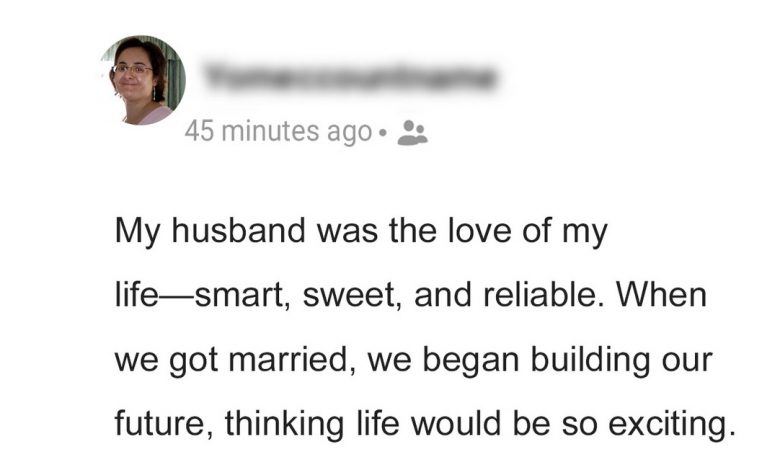Click the friends audience privacy icon
This screenshot has width=780, height=470.
click(x=412, y=133)
